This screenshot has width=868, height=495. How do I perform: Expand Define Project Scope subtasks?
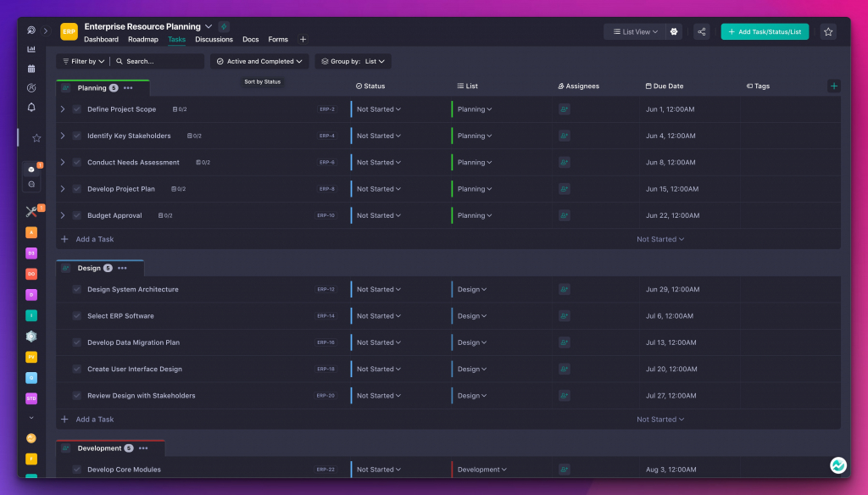point(63,109)
